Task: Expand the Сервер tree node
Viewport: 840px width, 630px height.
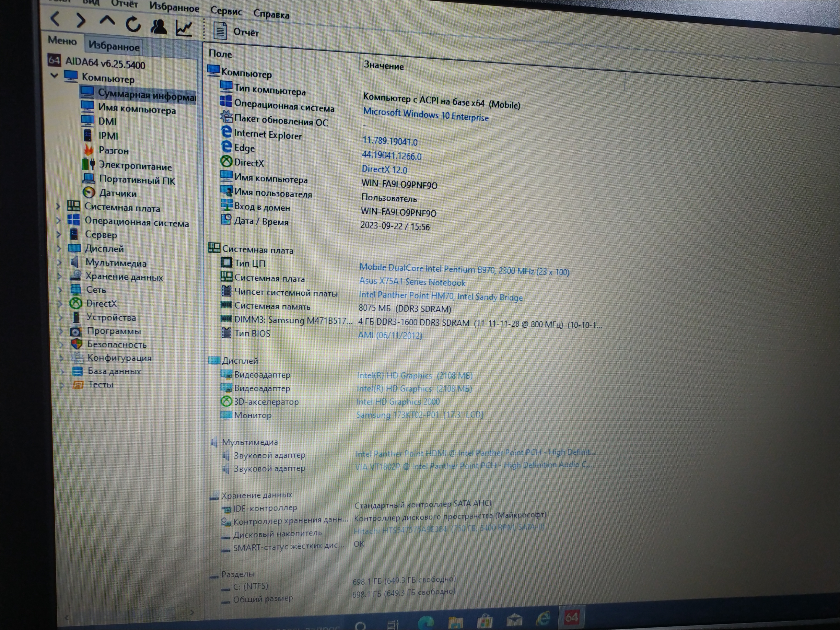Action: coord(58,234)
